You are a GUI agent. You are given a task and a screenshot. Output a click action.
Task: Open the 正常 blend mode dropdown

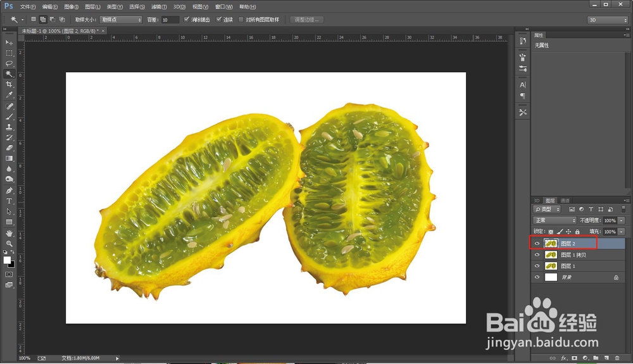pyautogui.click(x=555, y=220)
